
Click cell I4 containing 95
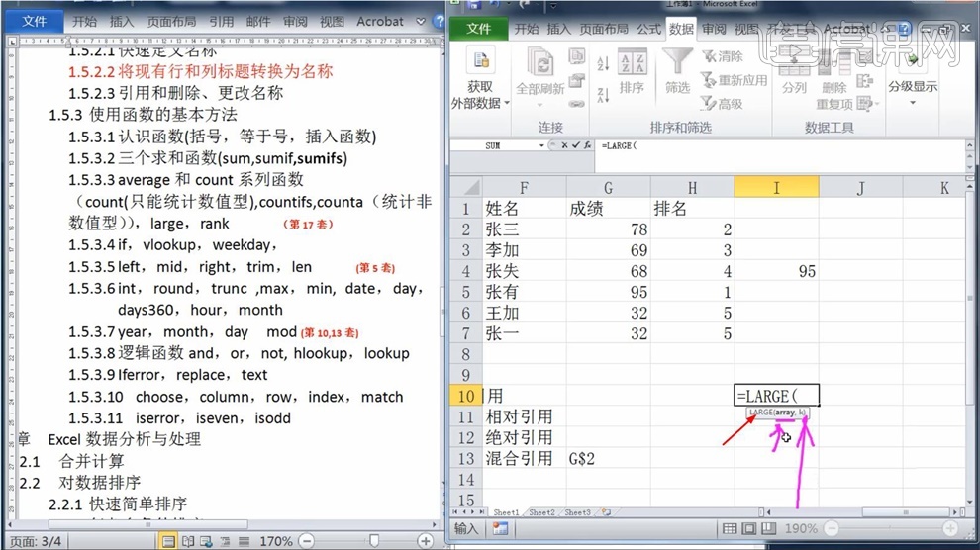776,272
